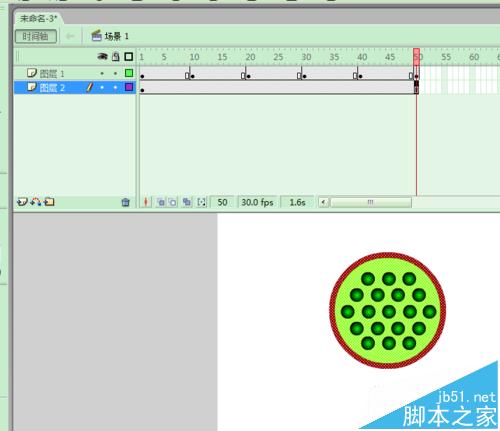Click the 时间轴 timeline toggle button
The width and height of the screenshot is (500, 431).
(36, 36)
